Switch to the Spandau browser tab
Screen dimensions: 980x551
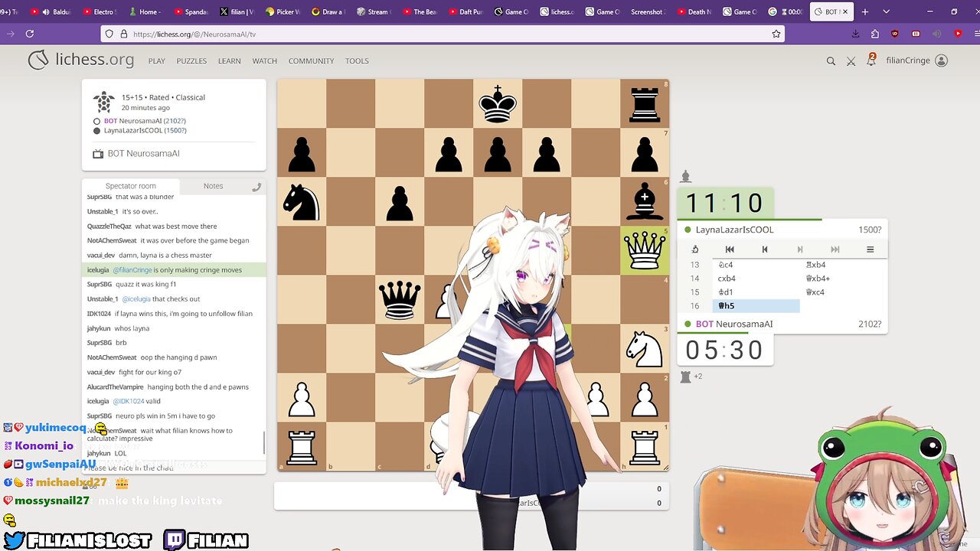coord(191,11)
